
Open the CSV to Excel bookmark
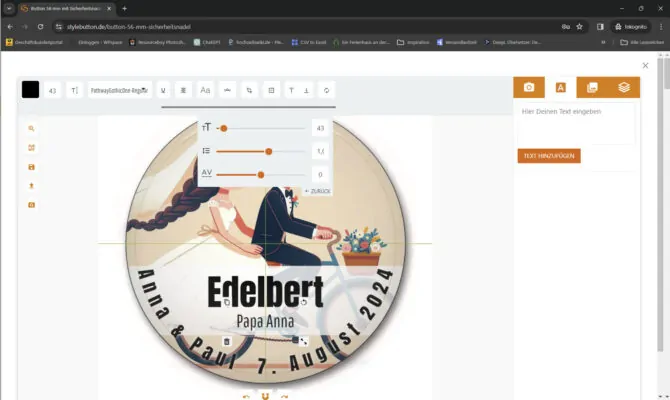tap(309, 42)
